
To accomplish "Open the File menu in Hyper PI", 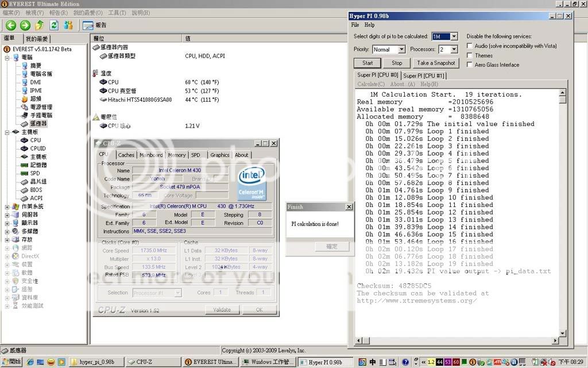I will (355, 25).
